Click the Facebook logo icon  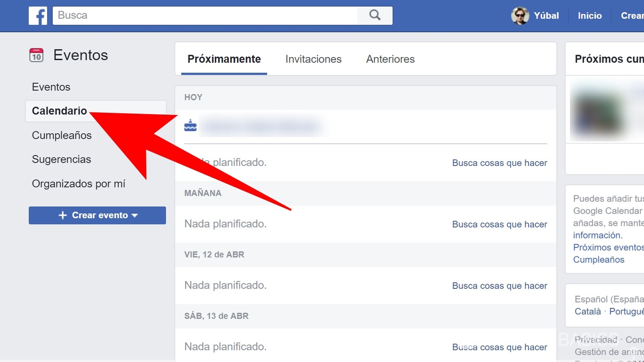point(38,16)
